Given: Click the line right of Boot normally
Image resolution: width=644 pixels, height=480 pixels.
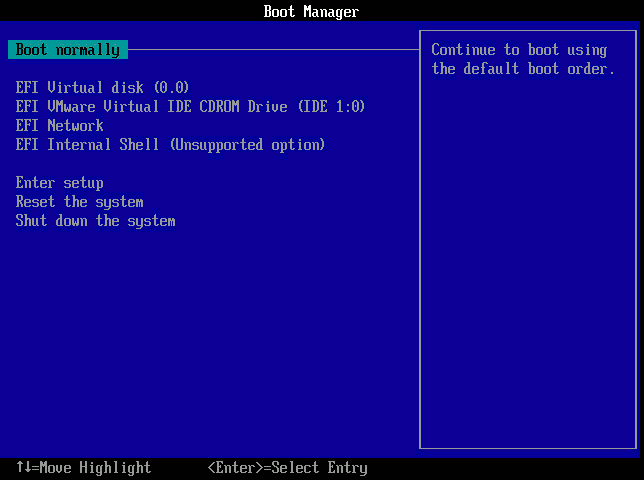Looking at the screenshot, I should tap(270, 48).
